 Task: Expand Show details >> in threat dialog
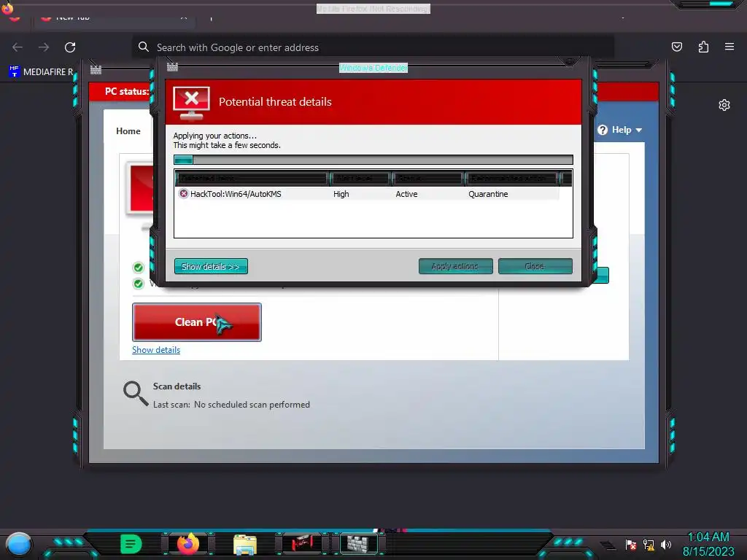pyautogui.click(x=211, y=267)
